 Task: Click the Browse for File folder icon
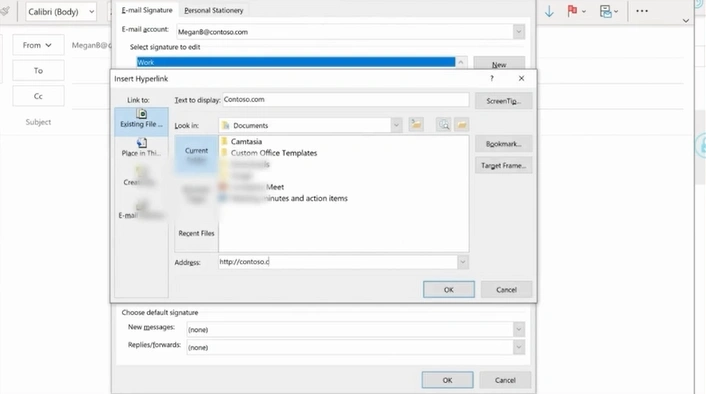click(462, 125)
